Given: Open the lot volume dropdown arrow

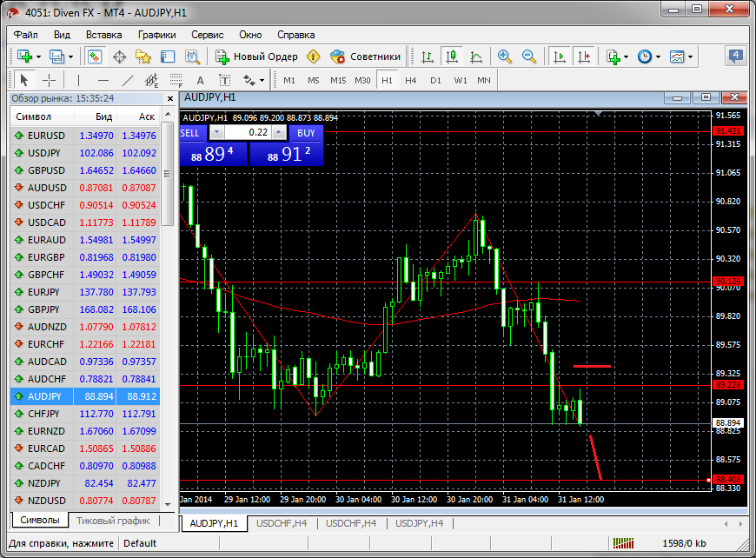Looking at the screenshot, I should tap(216, 132).
